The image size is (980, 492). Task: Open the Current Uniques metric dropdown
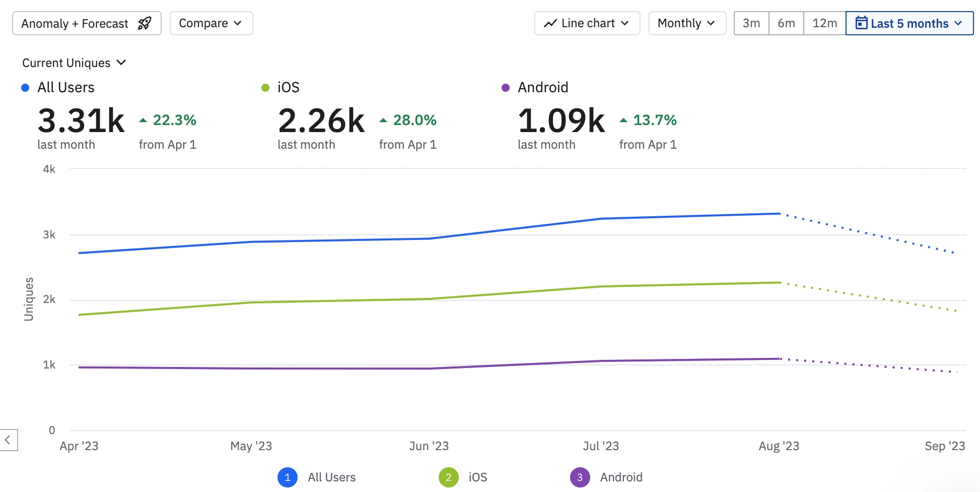click(x=74, y=63)
